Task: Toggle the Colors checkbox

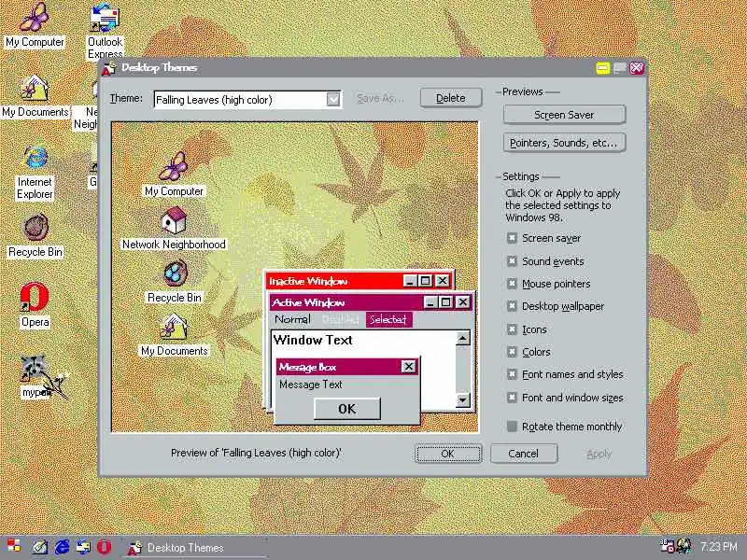Action: click(x=512, y=352)
